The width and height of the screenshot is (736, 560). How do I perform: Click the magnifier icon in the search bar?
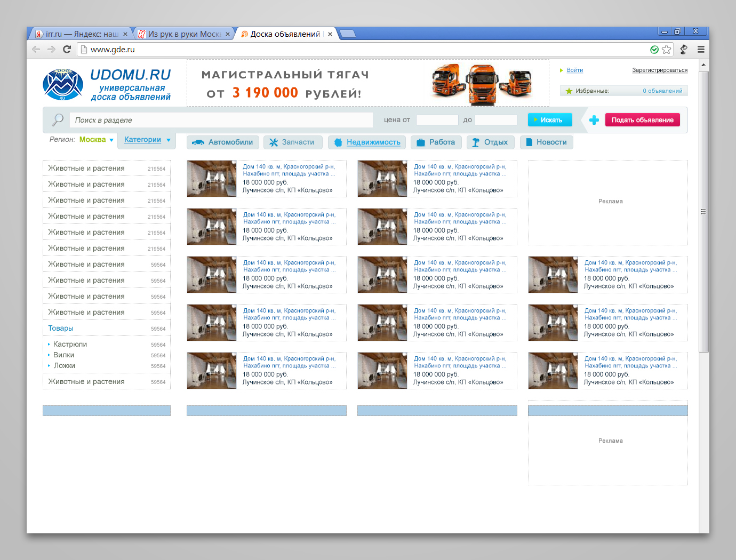point(58,119)
